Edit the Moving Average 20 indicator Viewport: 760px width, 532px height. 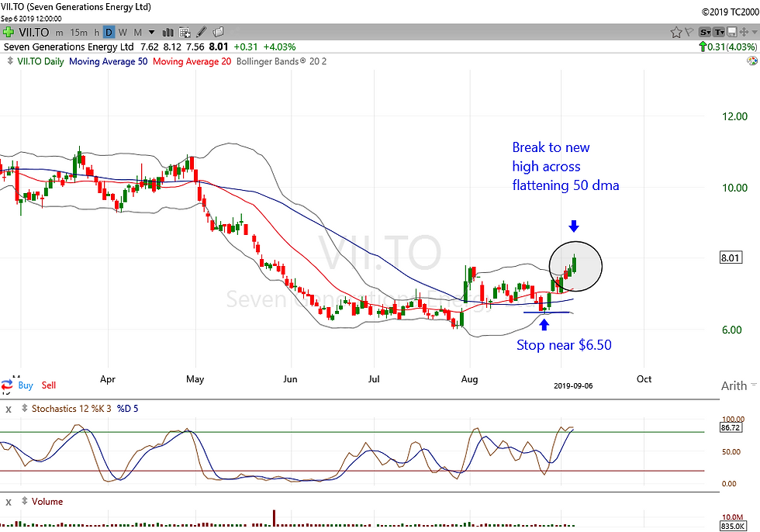point(192,61)
